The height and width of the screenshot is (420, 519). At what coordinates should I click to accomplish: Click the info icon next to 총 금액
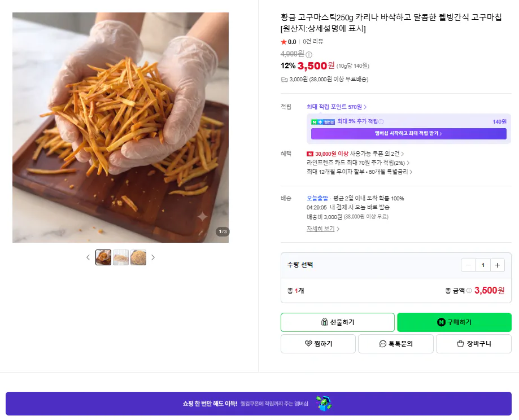(469, 291)
